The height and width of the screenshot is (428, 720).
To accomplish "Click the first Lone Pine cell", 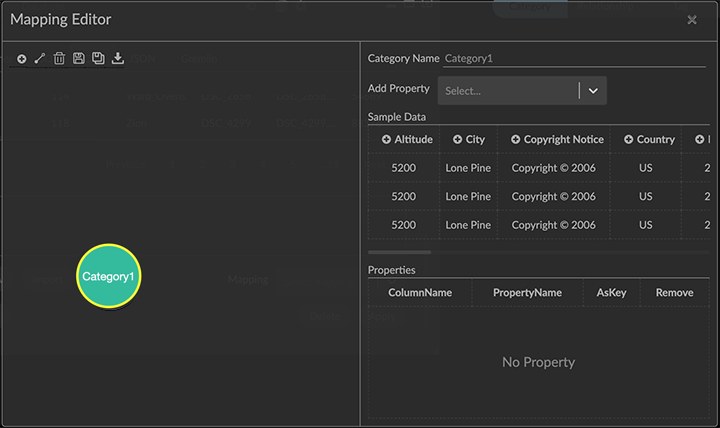I will pos(468,168).
